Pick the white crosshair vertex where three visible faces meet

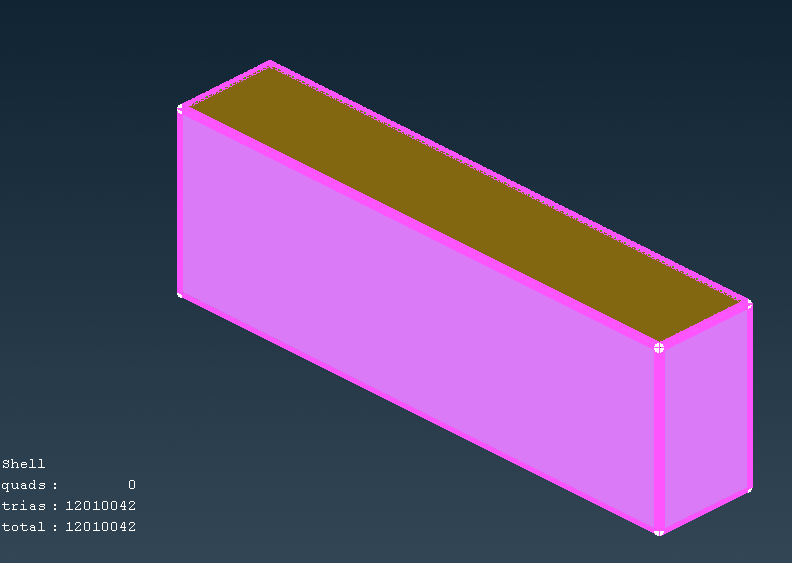tap(659, 348)
